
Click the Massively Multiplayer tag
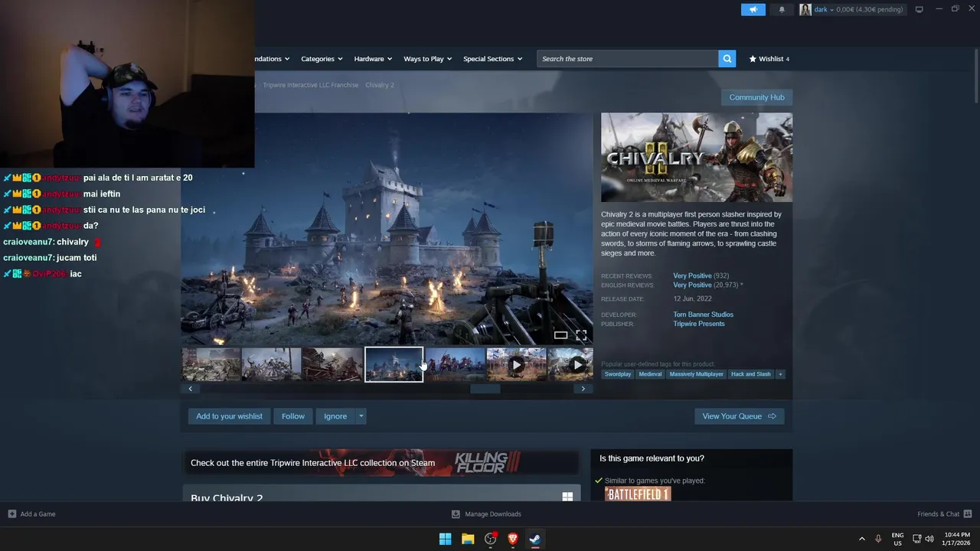(696, 374)
